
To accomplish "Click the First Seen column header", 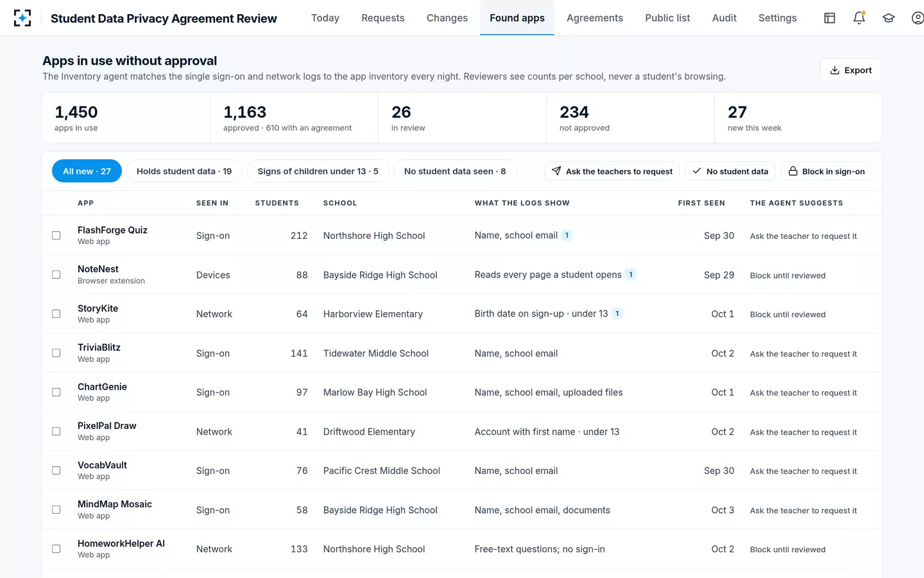I will [701, 203].
